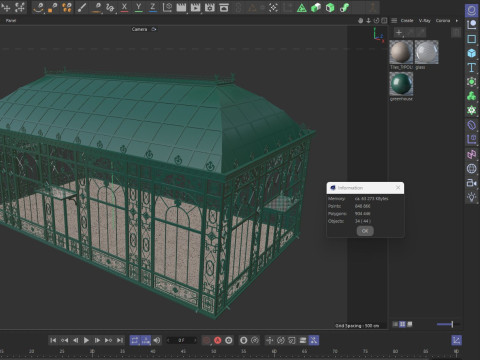480x360 pixels.
Task: Toggle sound during playback
Action: tap(157, 340)
